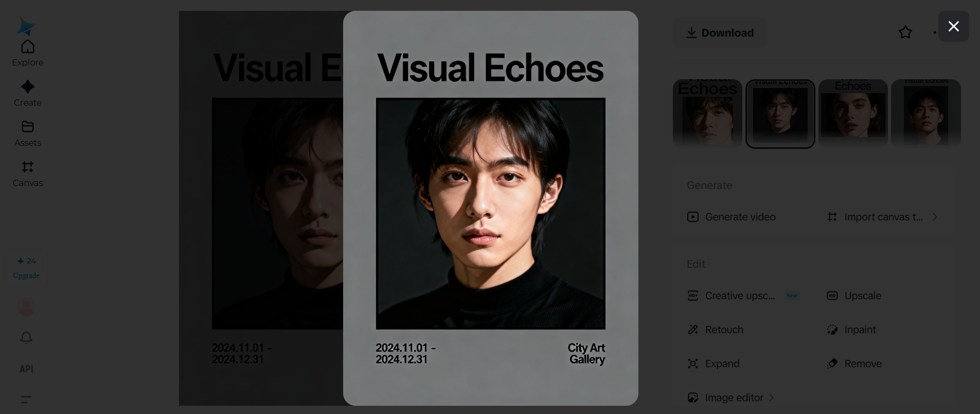Open notifications bell icon
This screenshot has height=414, width=980.
point(26,337)
